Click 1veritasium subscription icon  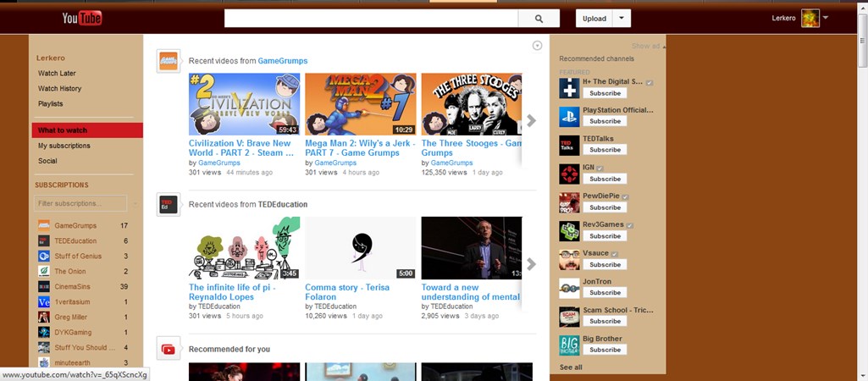[44, 301]
